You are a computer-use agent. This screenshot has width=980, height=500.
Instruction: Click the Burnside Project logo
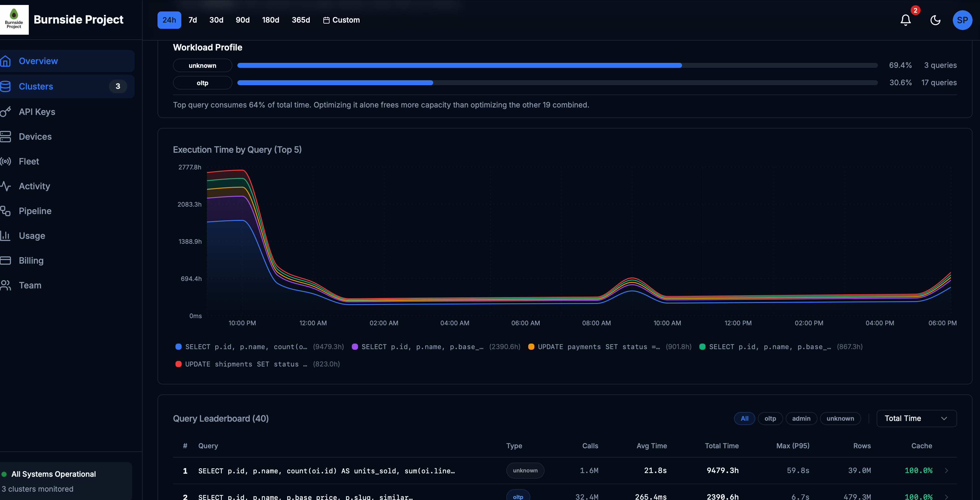[14, 20]
